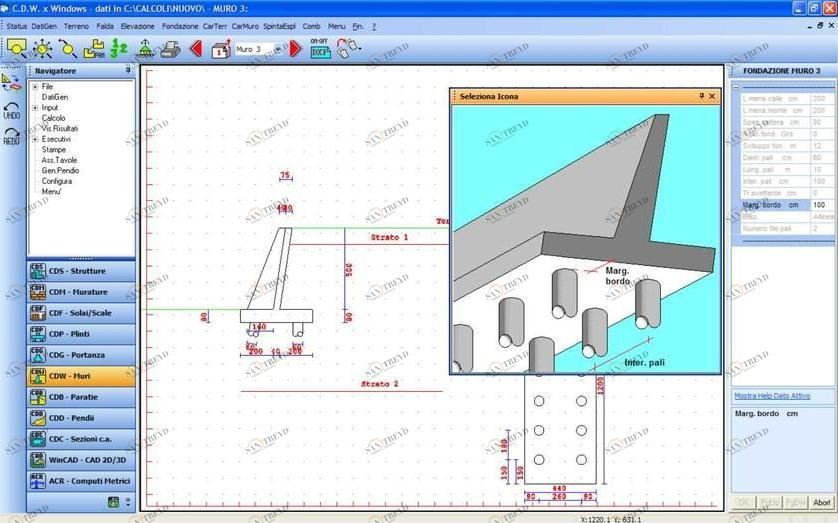
Task: Open the Fondazione menu
Action: [x=180, y=26]
